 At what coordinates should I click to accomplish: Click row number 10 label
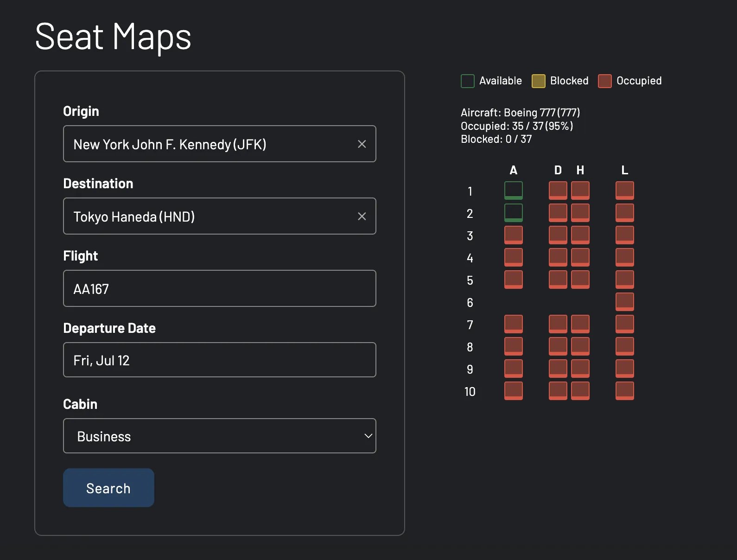point(470,392)
